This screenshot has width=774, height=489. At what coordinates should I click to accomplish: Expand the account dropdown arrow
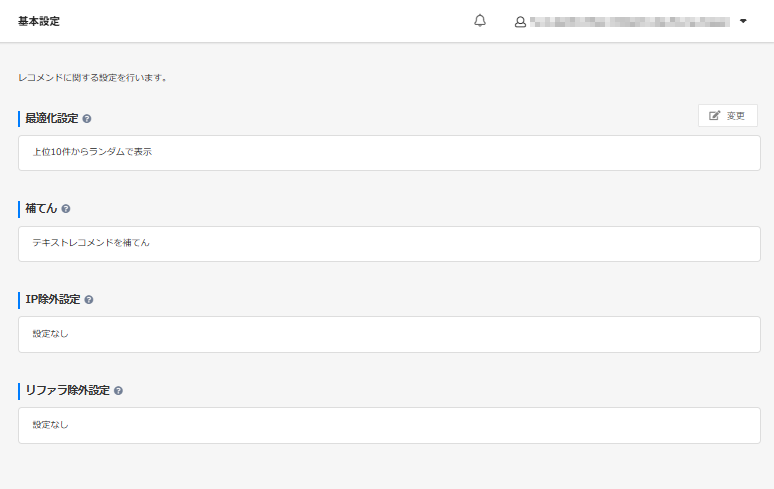[x=743, y=21]
